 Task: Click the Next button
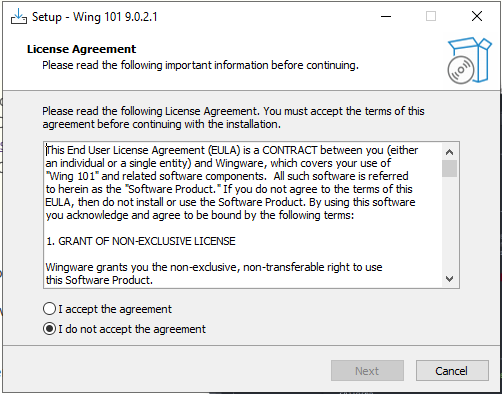(x=367, y=371)
